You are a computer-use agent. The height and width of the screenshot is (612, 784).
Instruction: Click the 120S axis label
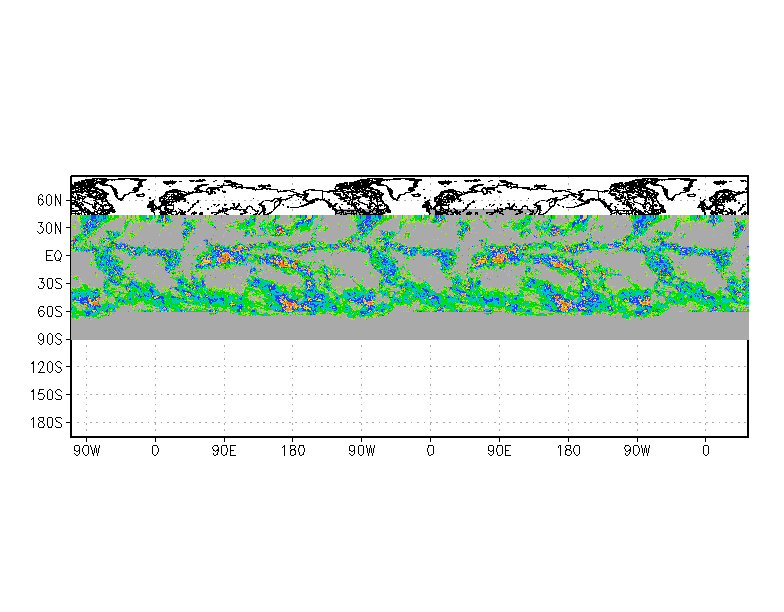(46, 368)
